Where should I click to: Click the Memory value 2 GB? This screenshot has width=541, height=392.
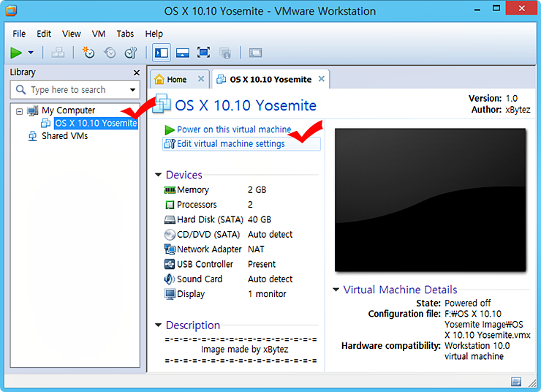coord(257,190)
